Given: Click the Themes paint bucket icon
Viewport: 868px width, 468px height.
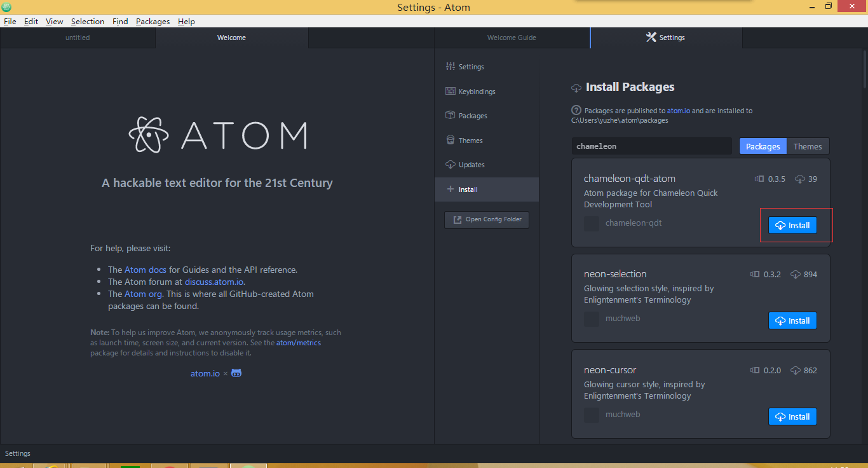Looking at the screenshot, I should coord(451,140).
